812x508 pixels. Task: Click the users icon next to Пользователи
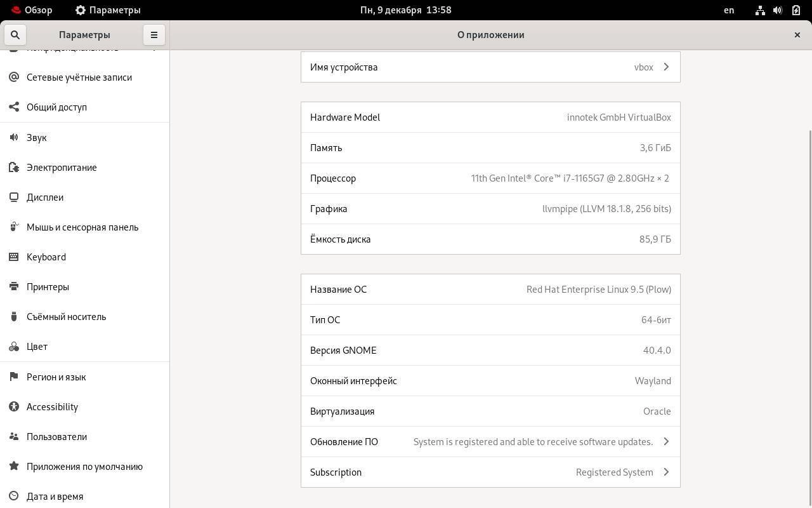[14, 436]
